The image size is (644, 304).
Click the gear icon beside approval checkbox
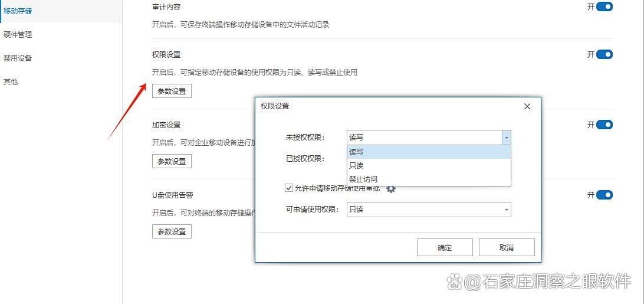point(391,188)
